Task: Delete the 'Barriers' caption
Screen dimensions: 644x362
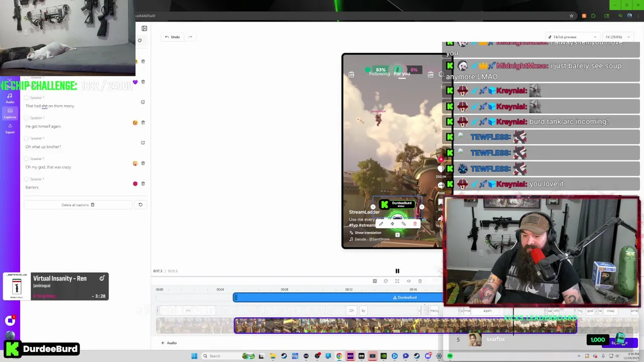Action: pyautogui.click(x=143, y=184)
